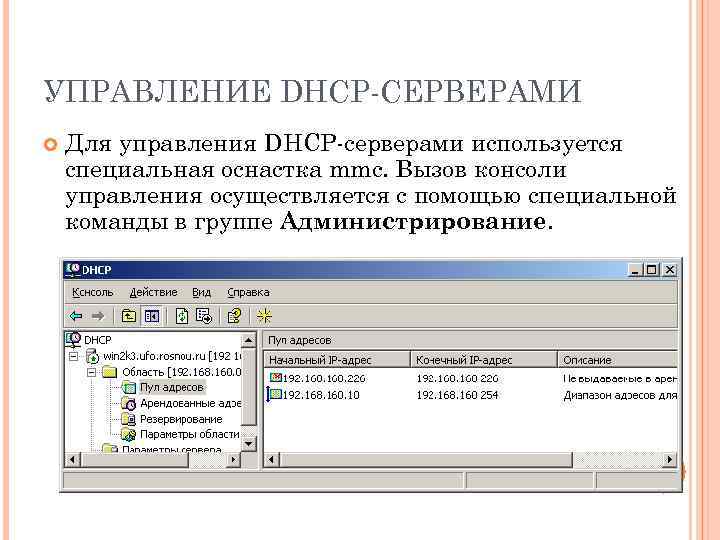This screenshot has width=720, height=540.
Task: Maximize the DHCP window
Action: point(651,270)
